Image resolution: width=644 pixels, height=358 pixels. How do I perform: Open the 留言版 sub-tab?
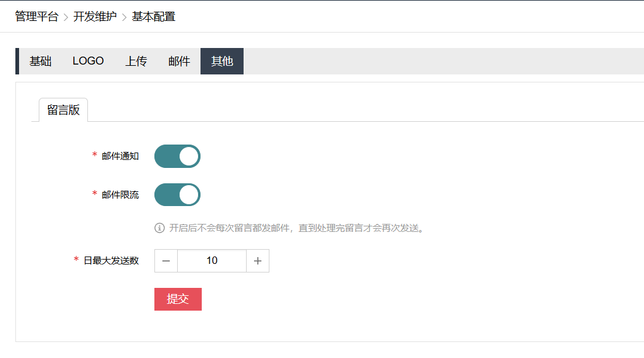tap(63, 109)
